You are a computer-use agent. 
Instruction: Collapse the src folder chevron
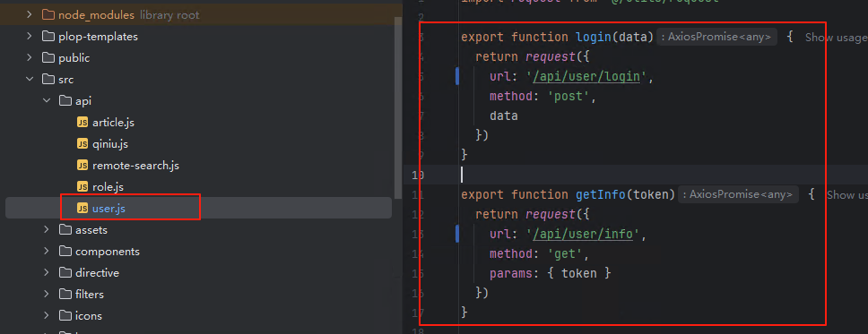30,80
